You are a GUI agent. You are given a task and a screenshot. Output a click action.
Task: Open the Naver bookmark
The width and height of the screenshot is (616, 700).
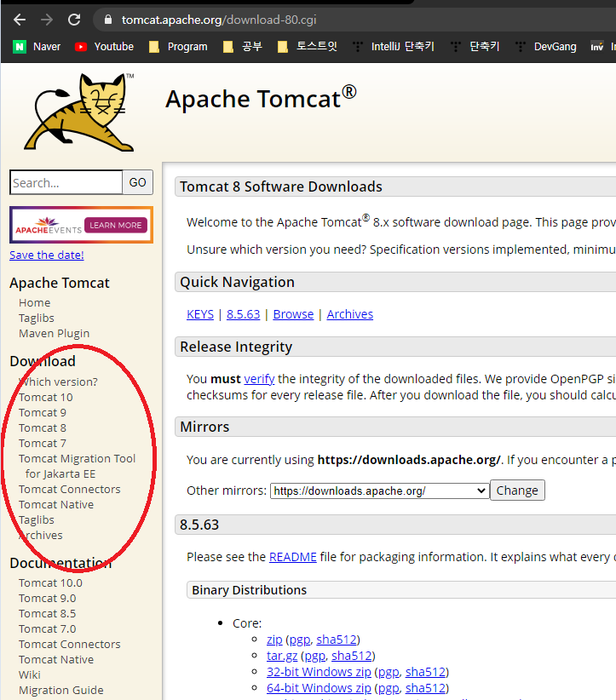pyautogui.click(x=37, y=47)
